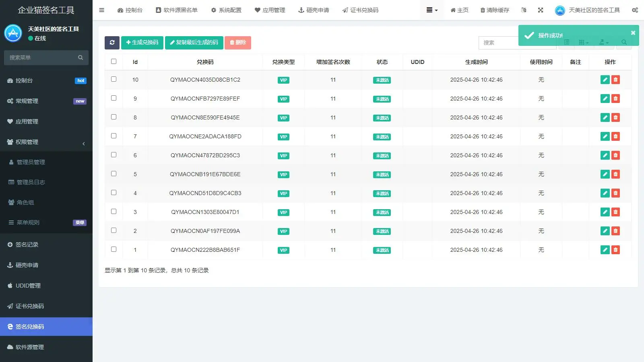Expand the language switcher dropdown
Image resolution: width=644 pixels, height=362 pixels.
[x=524, y=10]
